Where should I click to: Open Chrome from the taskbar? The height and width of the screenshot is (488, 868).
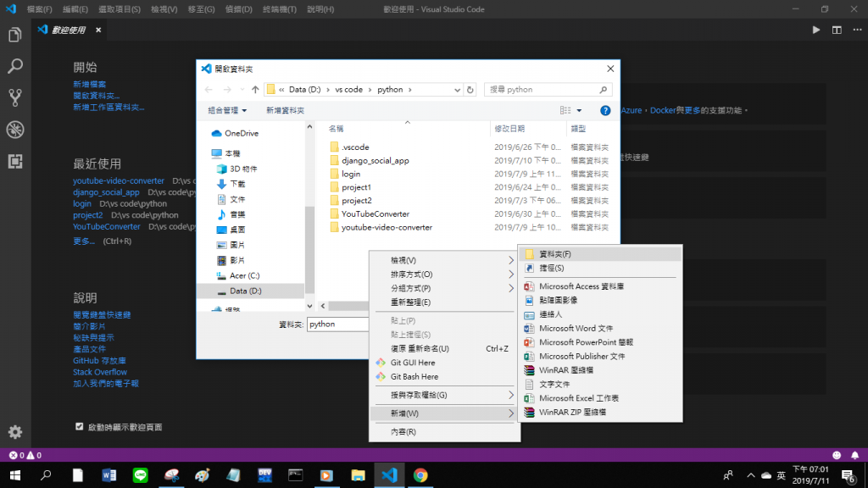[420, 475]
